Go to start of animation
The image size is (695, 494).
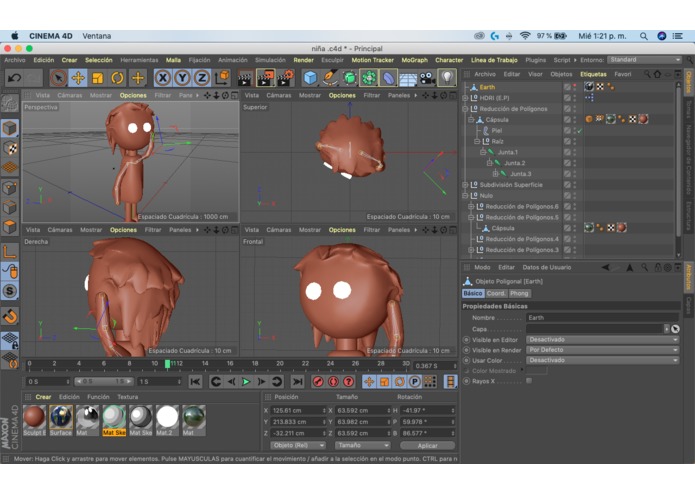(x=195, y=381)
